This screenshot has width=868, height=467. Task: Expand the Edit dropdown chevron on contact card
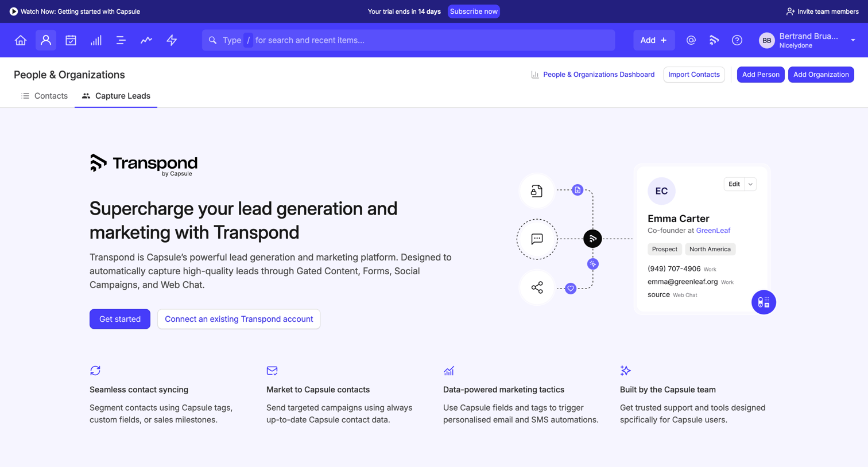pyautogui.click(x=750, y=184)
